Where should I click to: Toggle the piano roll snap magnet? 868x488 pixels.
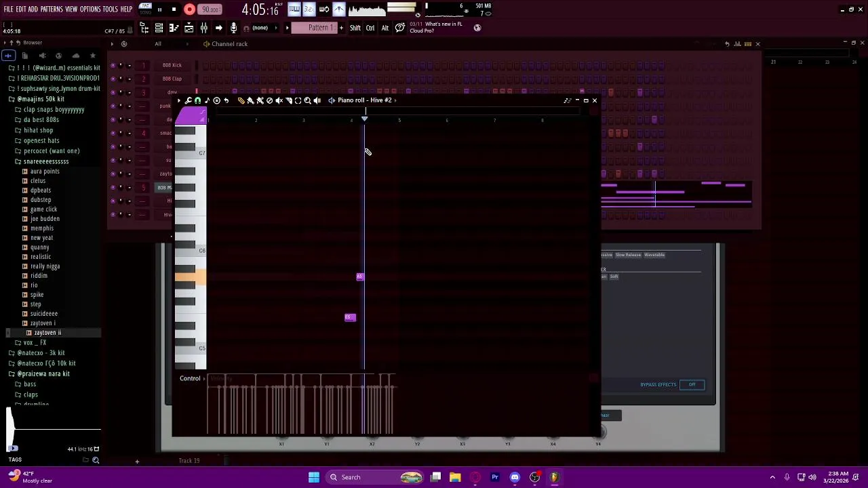coord(197,100)
